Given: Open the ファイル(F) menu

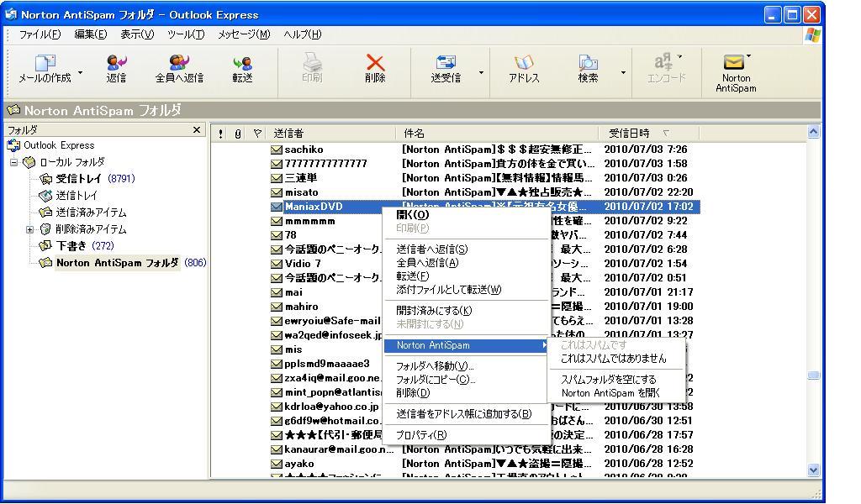Looking at the screenshot, I should (40, 34).
